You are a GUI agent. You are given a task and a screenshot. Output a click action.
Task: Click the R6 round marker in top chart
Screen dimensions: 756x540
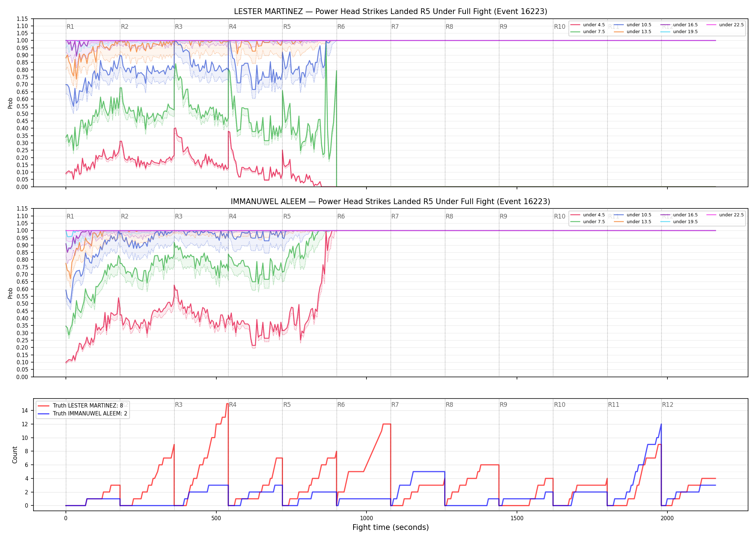click(341, 27)
